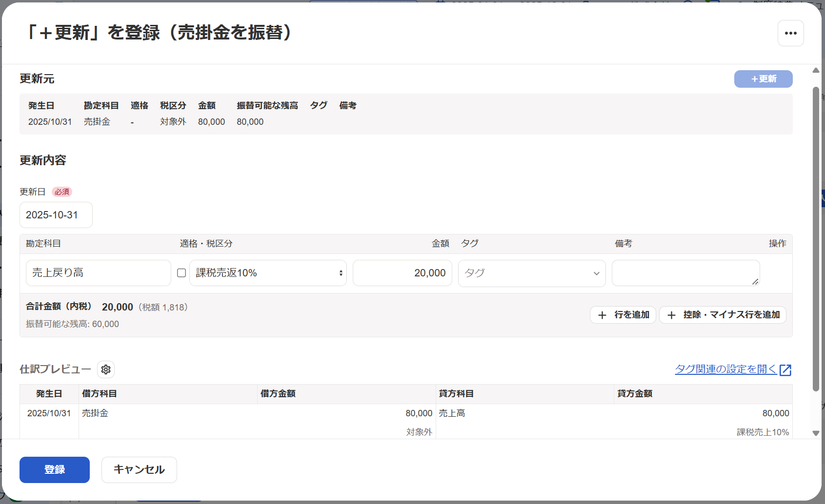825x504 pixels.
Task: Click the 更新日 date field 2025-10-31
Action: 56,215
